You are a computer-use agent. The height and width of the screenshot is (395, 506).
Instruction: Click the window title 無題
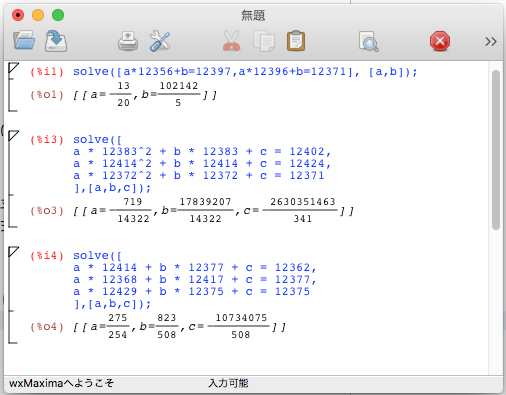click(253, 15)
